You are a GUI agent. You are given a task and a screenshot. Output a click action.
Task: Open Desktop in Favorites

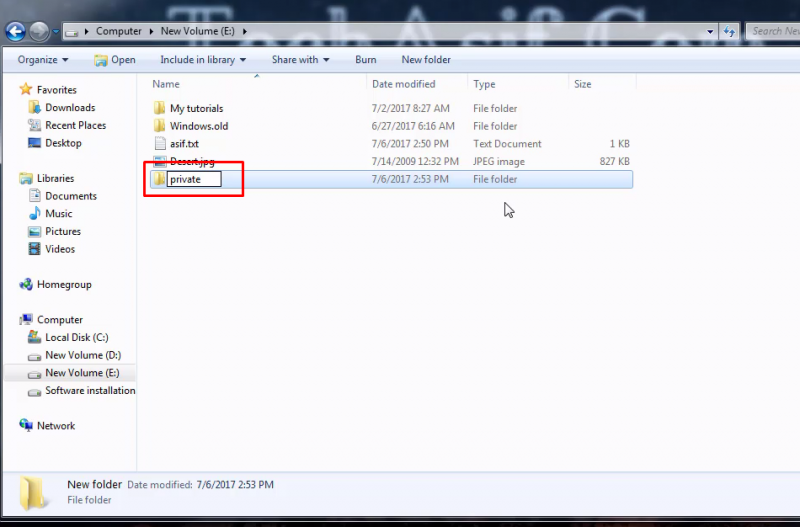tap(63, 143)
